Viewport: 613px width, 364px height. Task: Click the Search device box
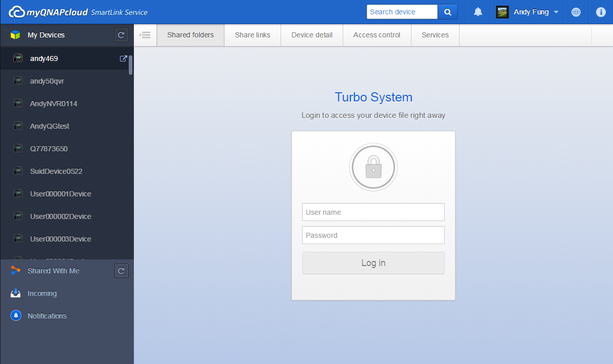click(x=402, y=12)
